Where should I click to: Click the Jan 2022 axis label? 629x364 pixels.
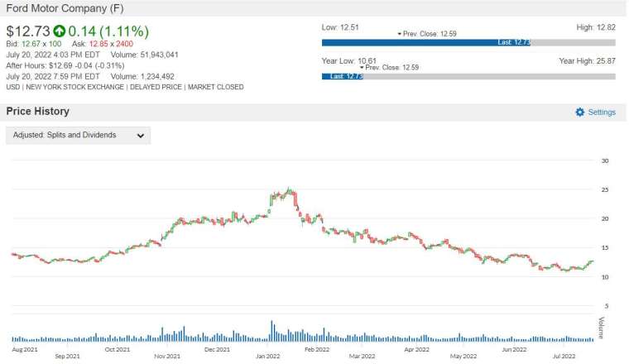(x=268, y=356)
